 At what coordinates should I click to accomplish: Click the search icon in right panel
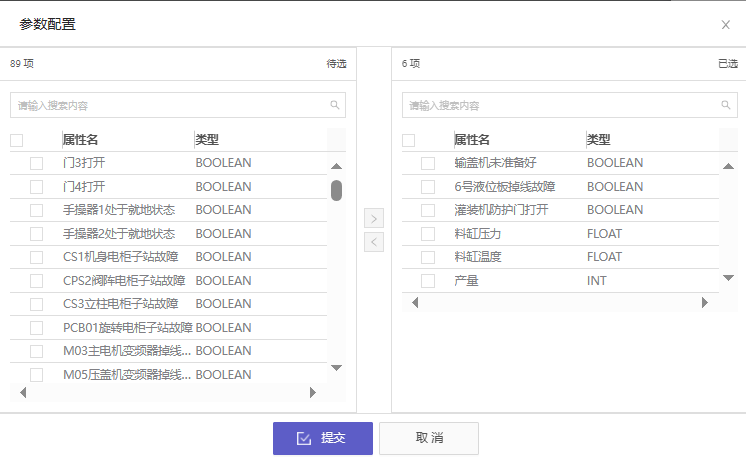(726, 105)
